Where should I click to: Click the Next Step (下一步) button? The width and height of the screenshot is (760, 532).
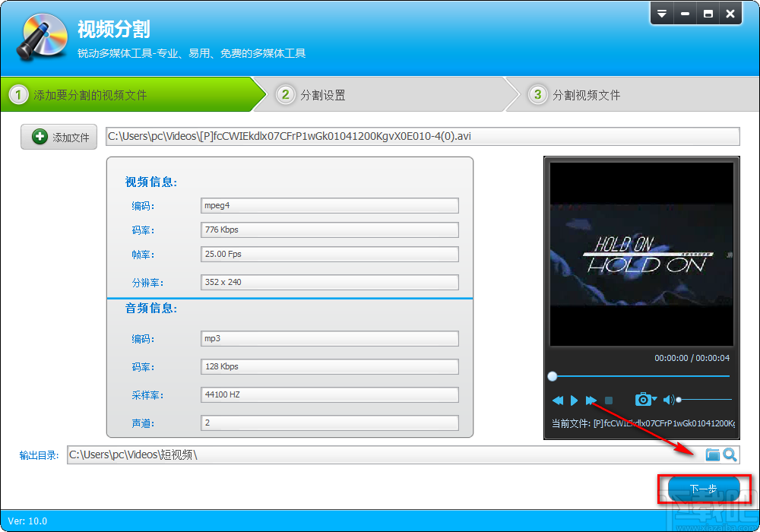704,489
